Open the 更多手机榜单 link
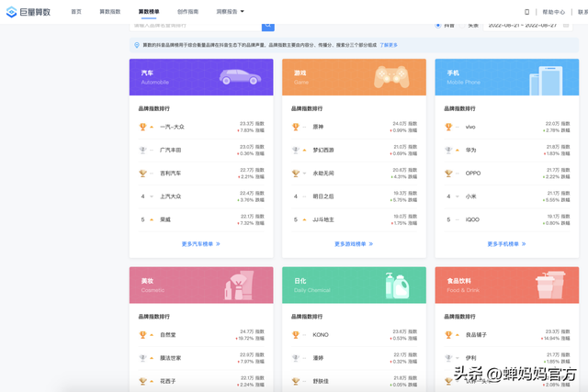Viewport: 588px width, 392px height. click(x=506, y=244)
